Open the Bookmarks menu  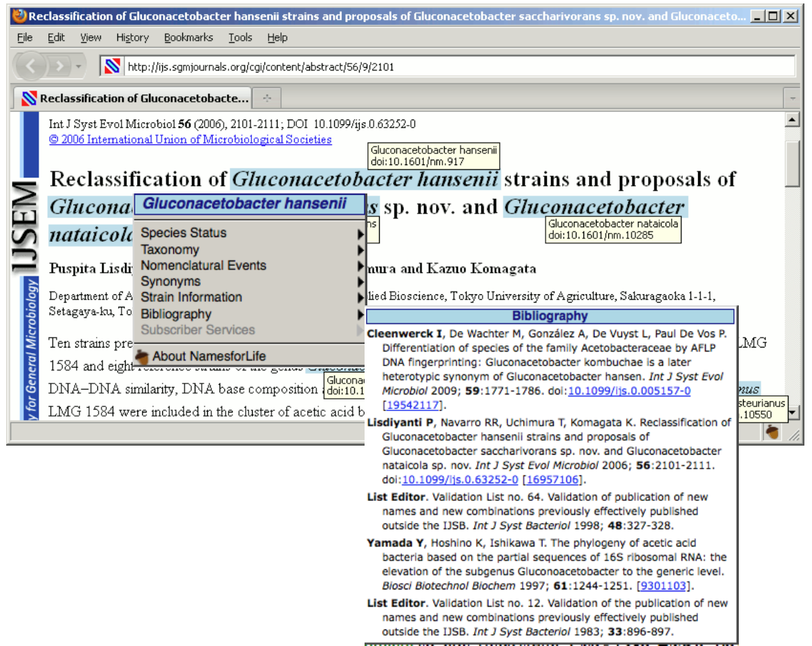(x=188, y=37)
